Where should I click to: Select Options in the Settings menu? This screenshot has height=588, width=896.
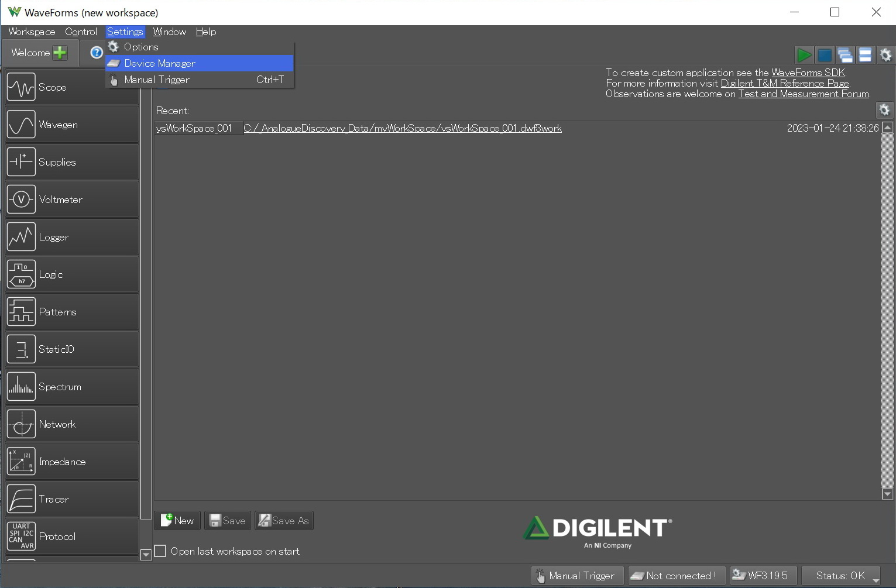tap(141, 47)
